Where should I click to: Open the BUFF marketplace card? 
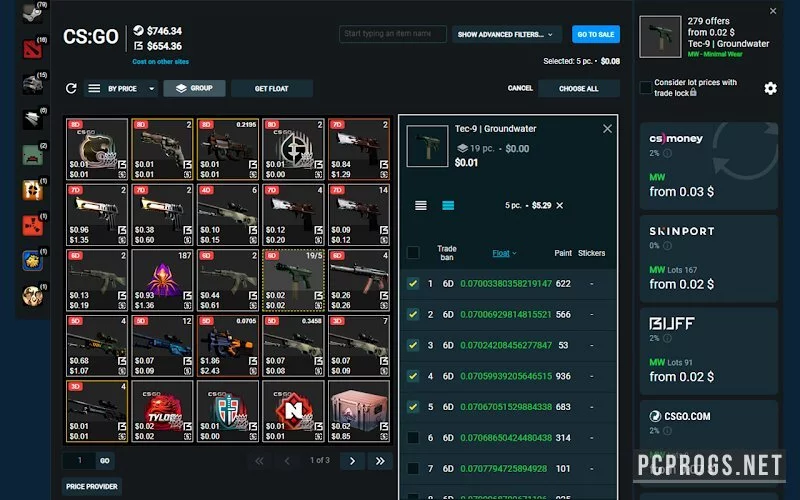click(709, 351)
